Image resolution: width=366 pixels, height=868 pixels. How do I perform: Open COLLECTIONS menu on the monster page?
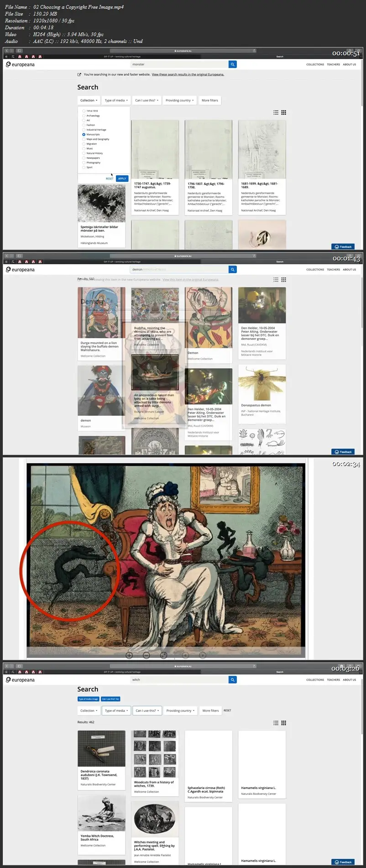pyautogui.click(x=315, y=64)
